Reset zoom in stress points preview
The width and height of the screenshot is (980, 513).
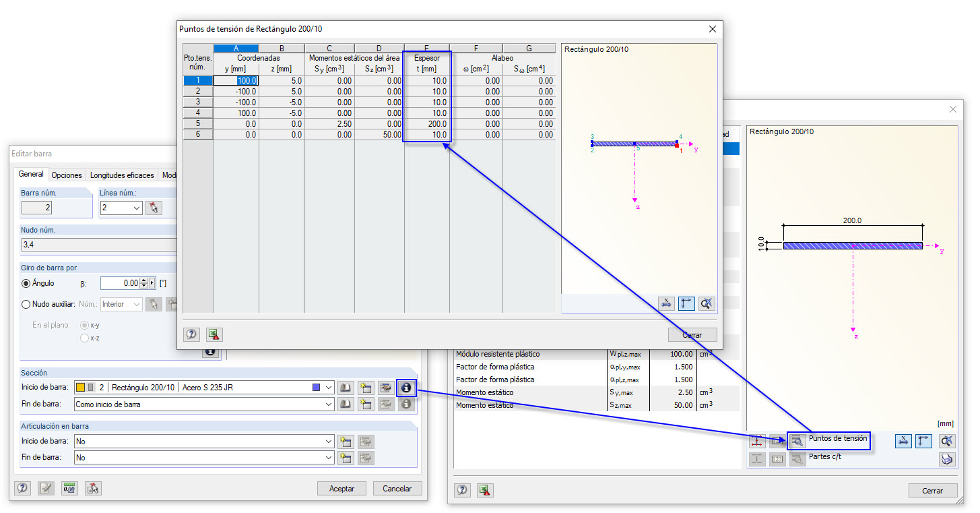pos(707,303)
